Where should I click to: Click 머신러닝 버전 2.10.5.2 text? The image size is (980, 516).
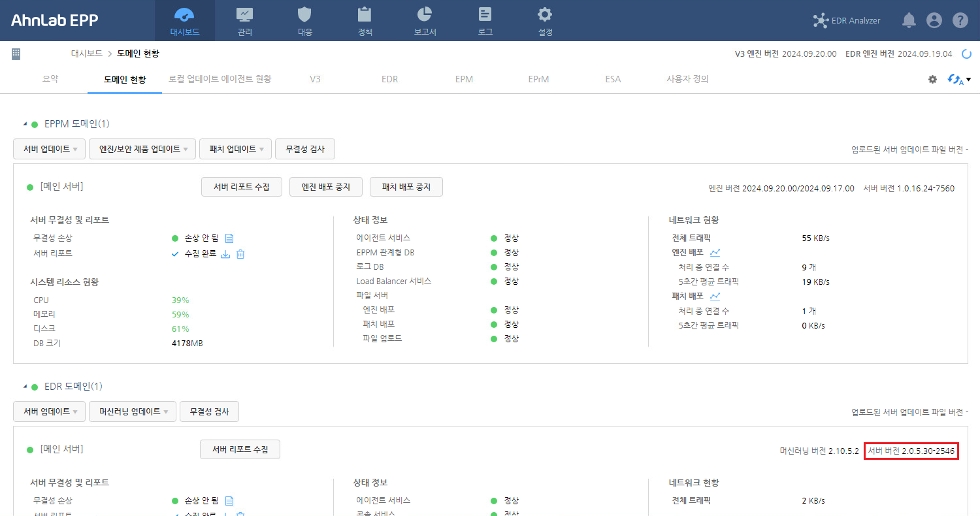[819, 451]
